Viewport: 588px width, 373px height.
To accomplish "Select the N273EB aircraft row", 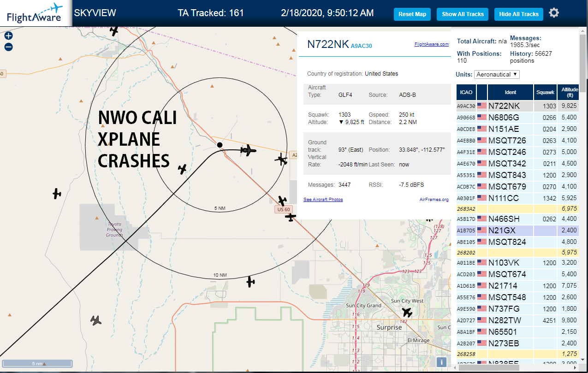I will (517, 343).
